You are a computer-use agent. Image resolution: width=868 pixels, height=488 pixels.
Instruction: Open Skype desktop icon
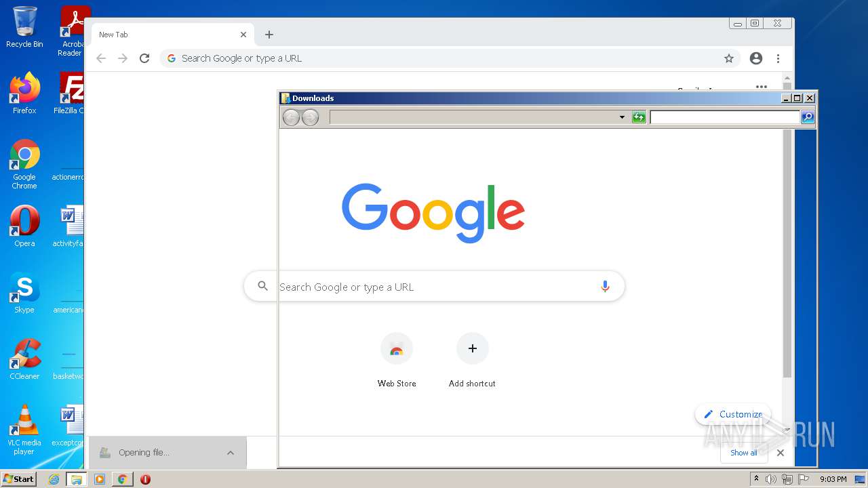24,293
